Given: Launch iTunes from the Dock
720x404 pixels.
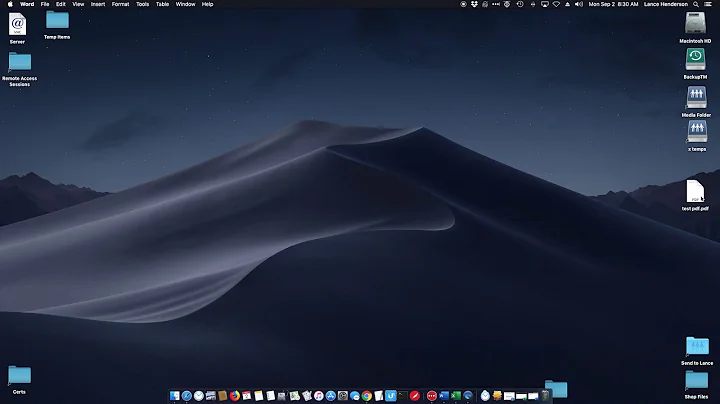Looking at the screenshot, I should (318, 396).
